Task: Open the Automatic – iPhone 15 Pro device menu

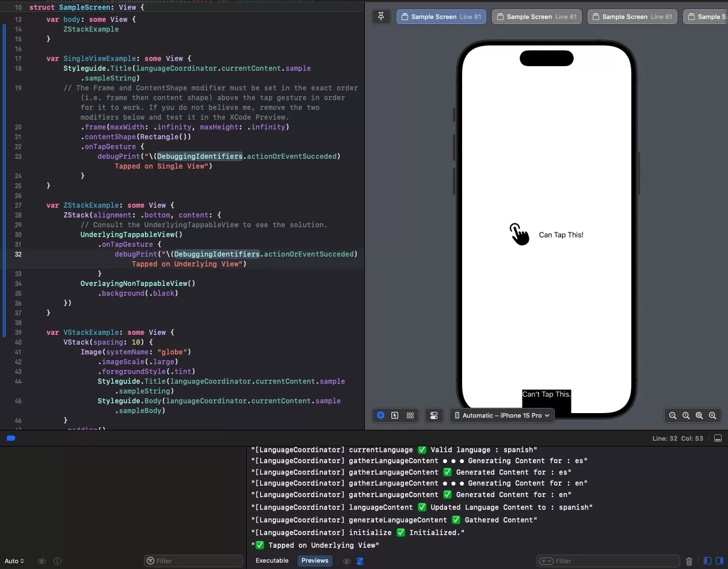Action: click(502, 415)
